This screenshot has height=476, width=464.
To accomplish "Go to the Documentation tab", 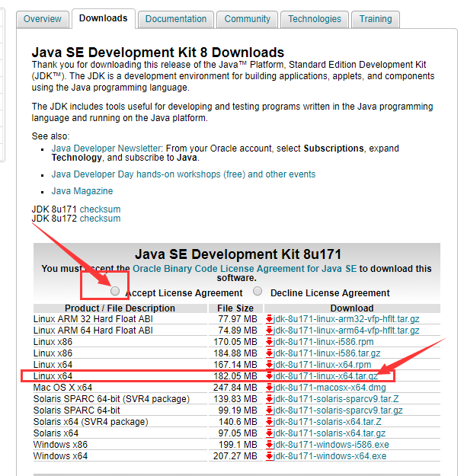I will 176,19.
